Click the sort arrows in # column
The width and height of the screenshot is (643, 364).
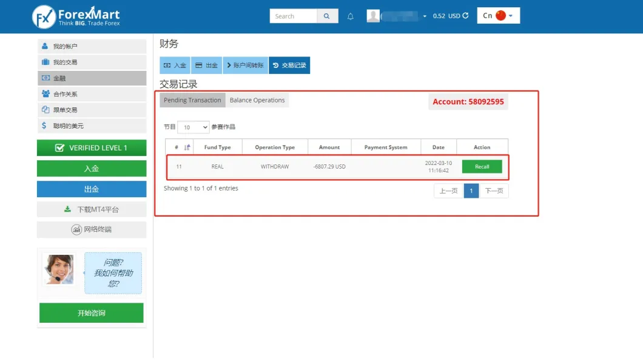pos(187,147)
